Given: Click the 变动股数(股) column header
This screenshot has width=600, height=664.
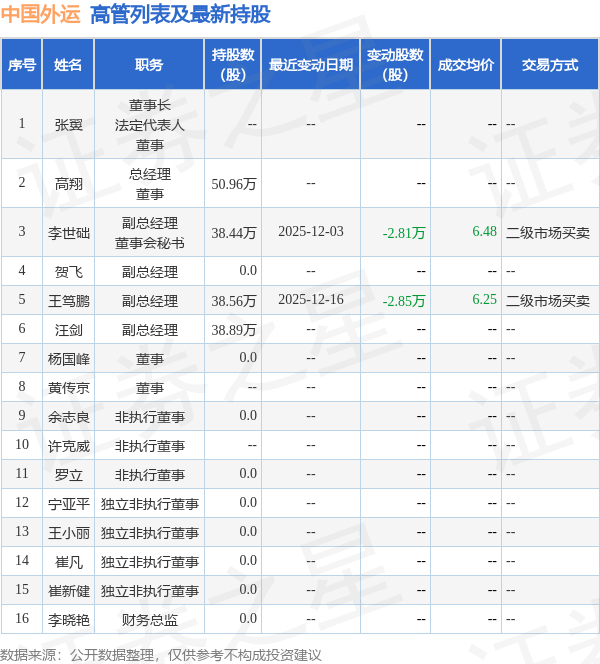Looking at the screenshot, I should 395,65.
